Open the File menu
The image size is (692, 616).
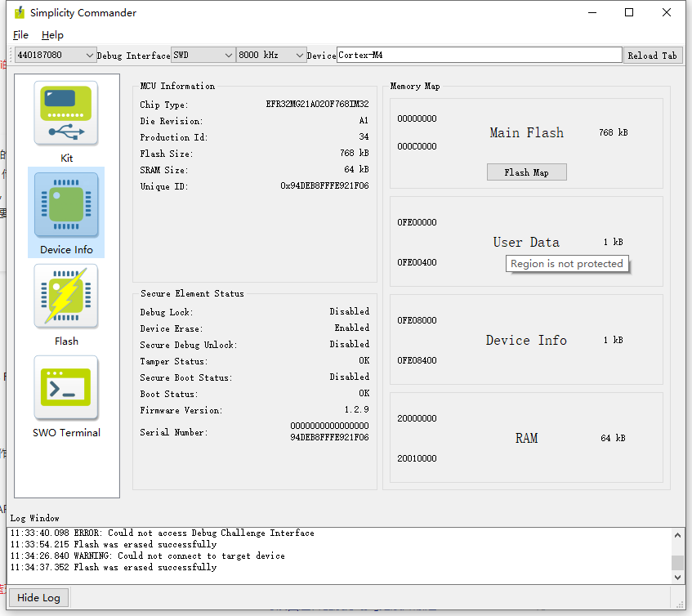(x=20, y=35)
